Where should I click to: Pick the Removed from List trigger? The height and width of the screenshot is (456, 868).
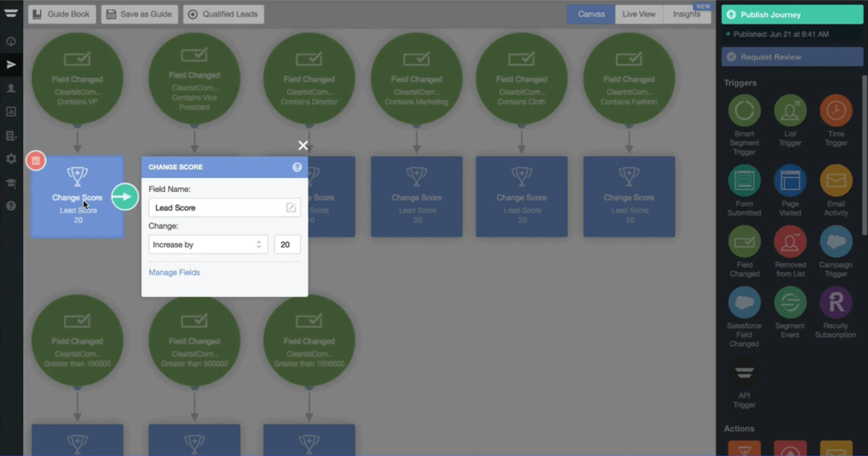point(790,241)
